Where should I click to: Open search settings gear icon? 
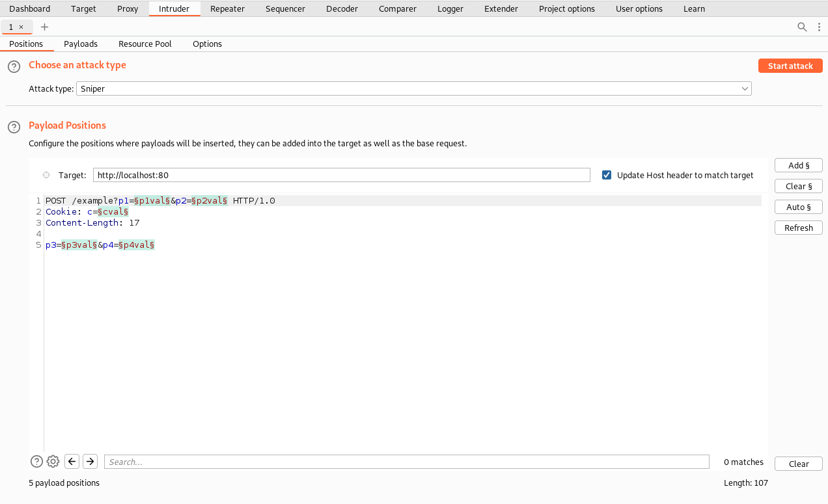click(53, 462)
